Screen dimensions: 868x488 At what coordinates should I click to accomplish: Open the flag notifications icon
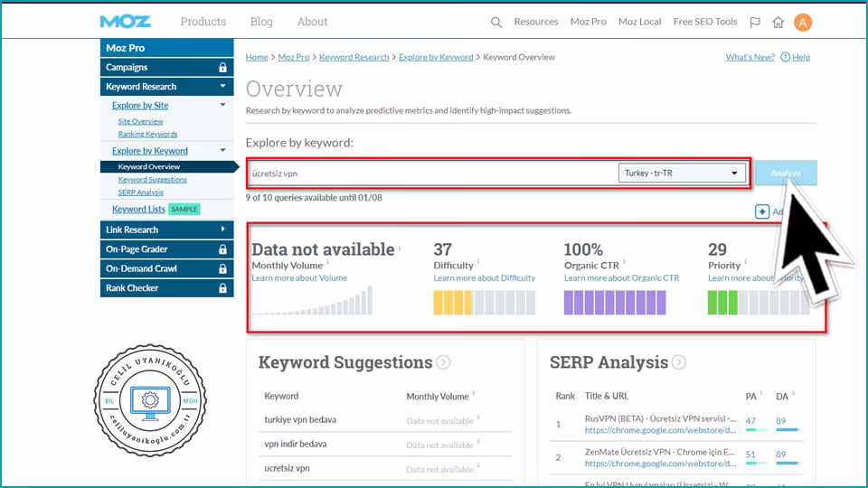point(755,23)
